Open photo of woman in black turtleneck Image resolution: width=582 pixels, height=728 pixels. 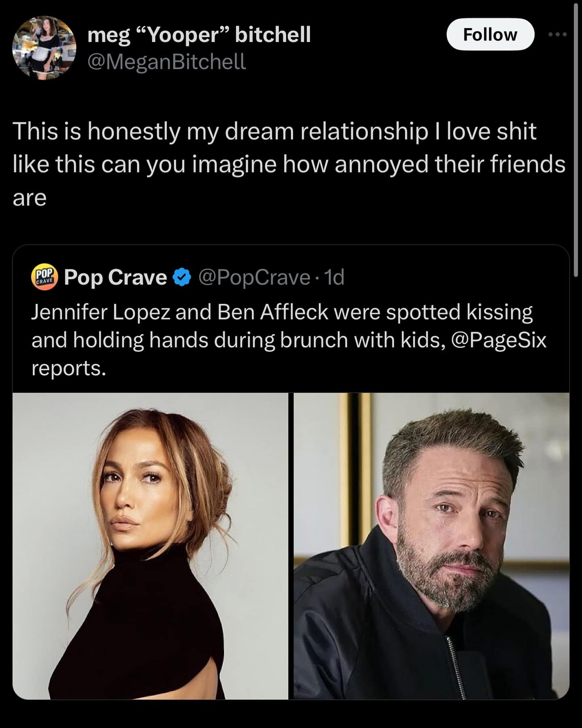click(150, 546)
